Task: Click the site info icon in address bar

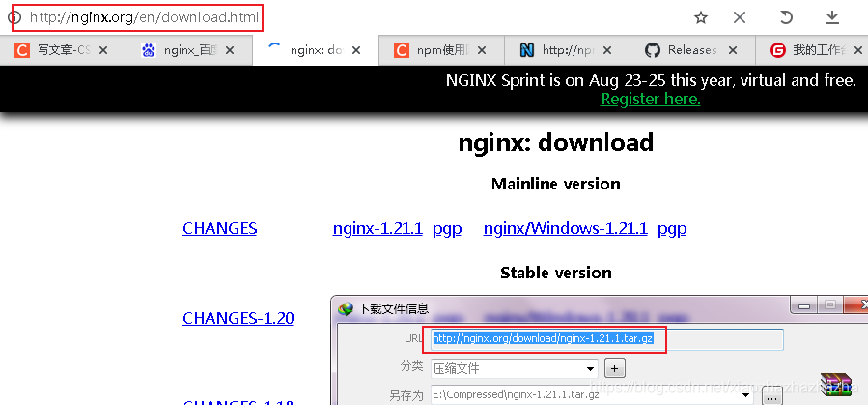Action: click(x=13, y=17)
